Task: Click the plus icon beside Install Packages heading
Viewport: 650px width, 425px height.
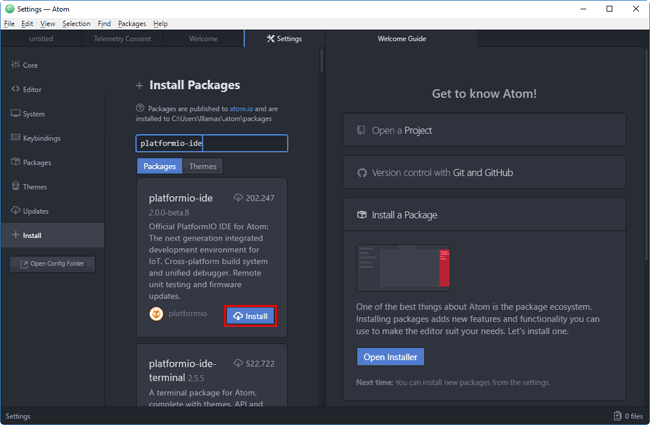Action: [x=139, y=85]
